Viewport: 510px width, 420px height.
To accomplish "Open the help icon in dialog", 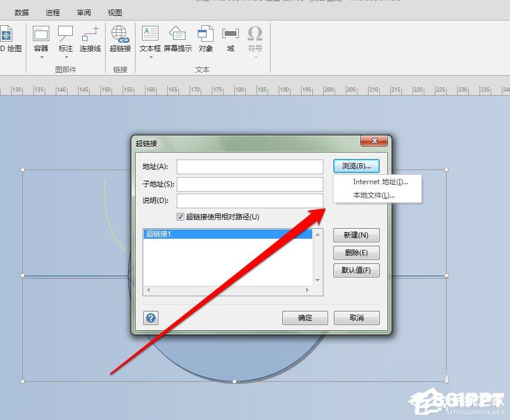I will pos(151,317).
